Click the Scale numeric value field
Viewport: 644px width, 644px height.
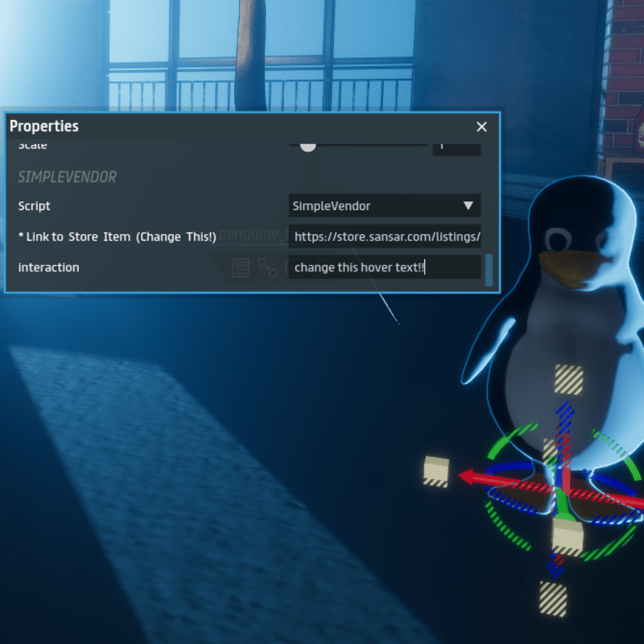[456, 147]
